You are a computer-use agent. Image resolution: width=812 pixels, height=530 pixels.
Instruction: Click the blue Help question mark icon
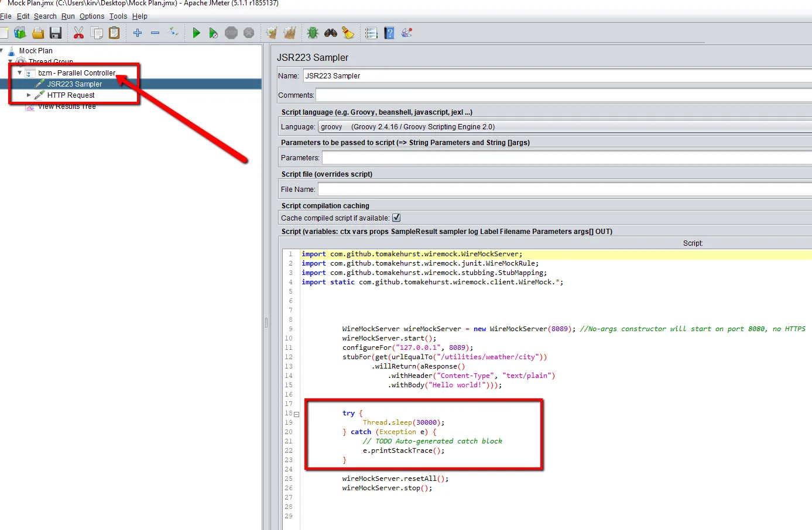(389, 33)
